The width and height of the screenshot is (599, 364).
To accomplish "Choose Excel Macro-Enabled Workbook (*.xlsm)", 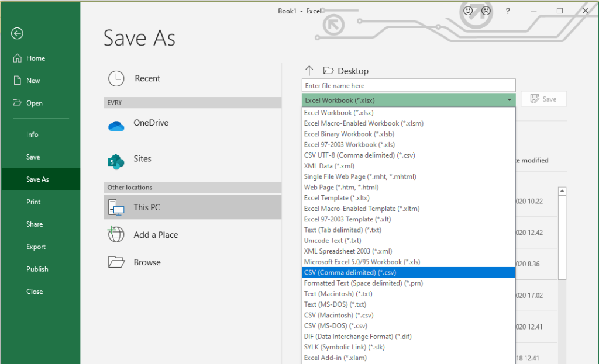I will pyautogui.click(x=408, y=123).
